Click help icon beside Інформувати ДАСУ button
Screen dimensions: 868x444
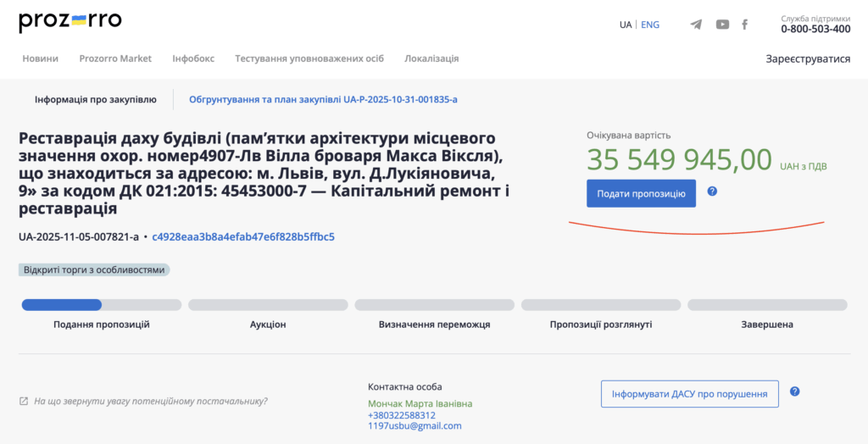[794, 391]
